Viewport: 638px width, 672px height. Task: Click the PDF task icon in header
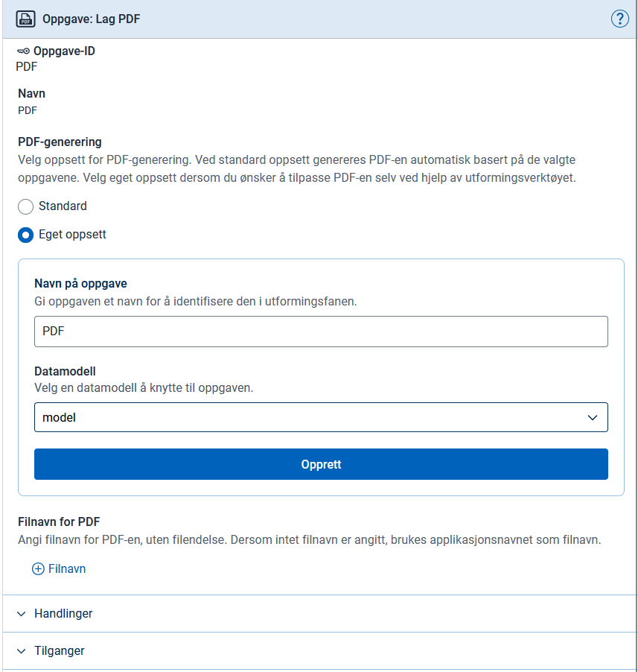tap(25, 19)
